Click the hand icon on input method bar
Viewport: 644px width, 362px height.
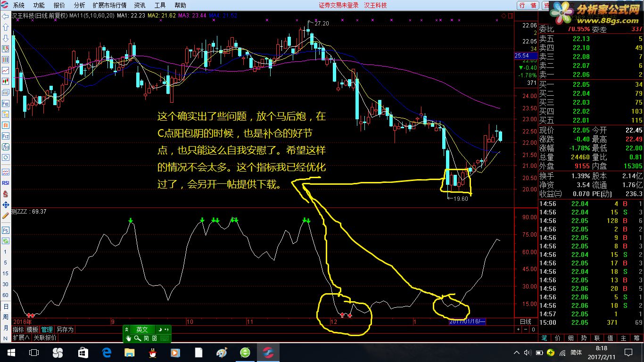(x=129, y=338)
